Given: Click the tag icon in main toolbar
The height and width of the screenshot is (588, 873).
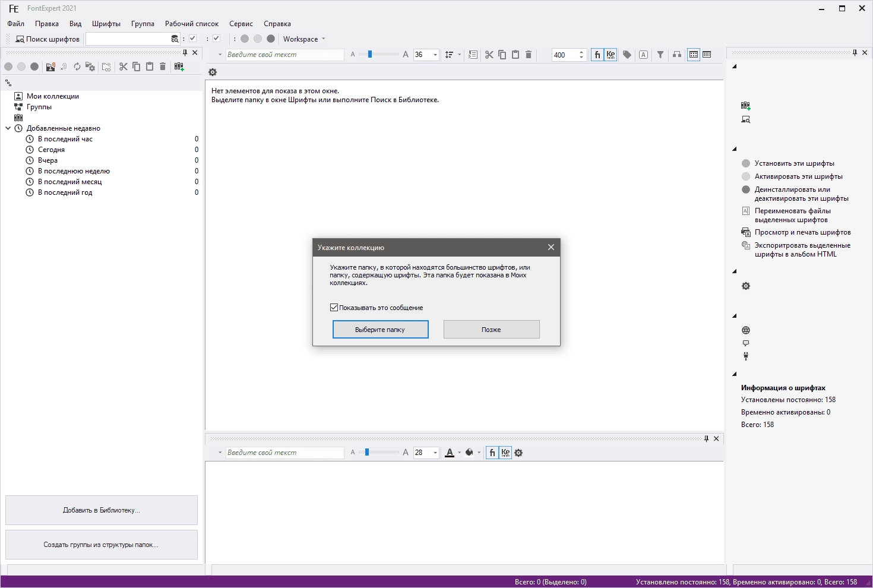Looking at the screenshot, I should [627, 55].
